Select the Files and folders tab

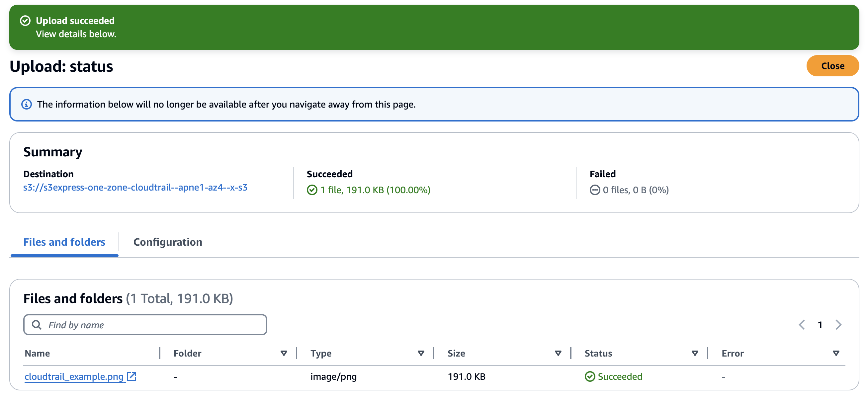[x=64, y=242]
